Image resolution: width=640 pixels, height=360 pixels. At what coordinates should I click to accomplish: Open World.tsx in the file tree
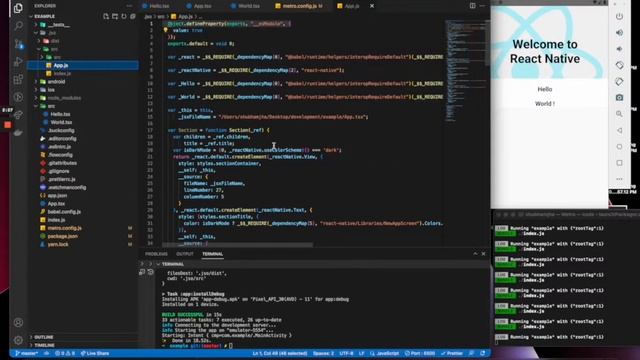(61, 122)
